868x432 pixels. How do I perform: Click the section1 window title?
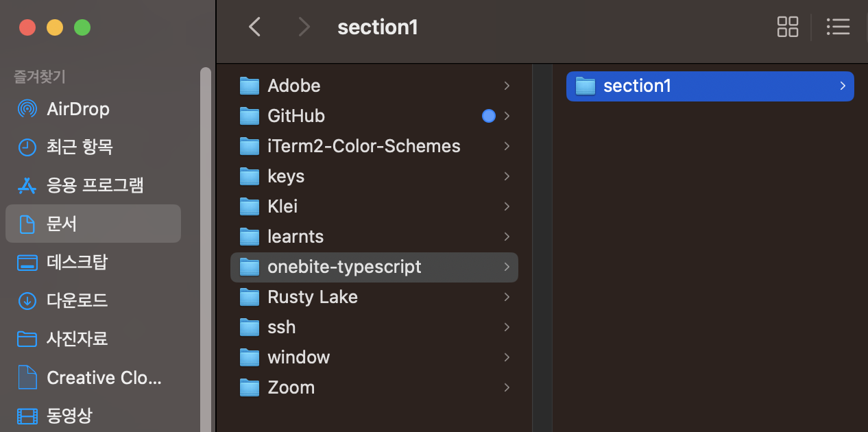tap(378, 27)
